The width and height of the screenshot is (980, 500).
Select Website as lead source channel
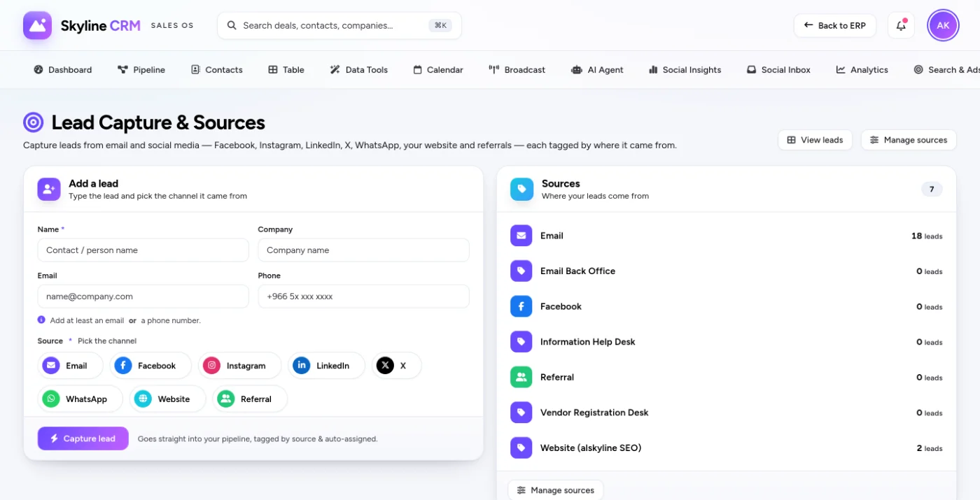(168, 399)
